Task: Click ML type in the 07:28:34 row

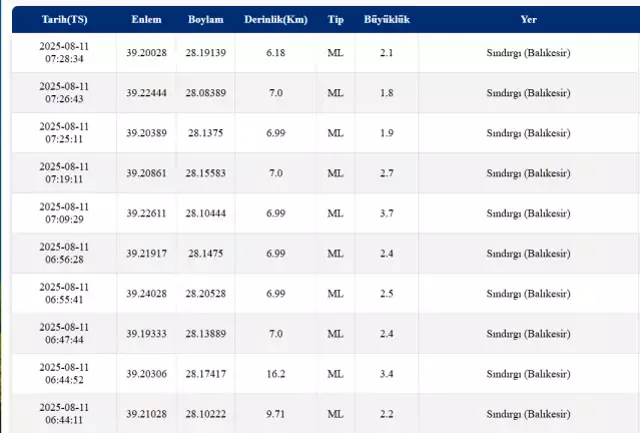Action: point(336,53)
